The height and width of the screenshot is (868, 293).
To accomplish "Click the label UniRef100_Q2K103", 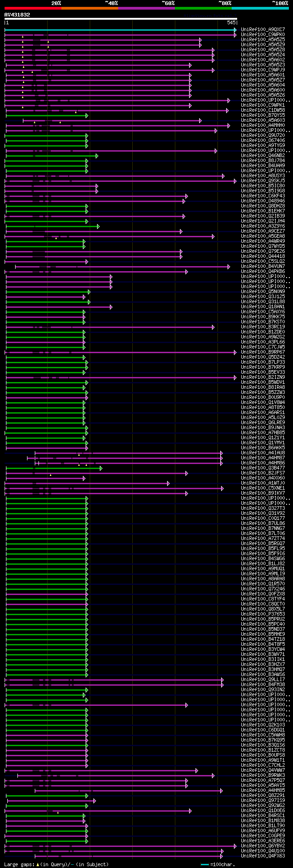I will coord(263,725).
